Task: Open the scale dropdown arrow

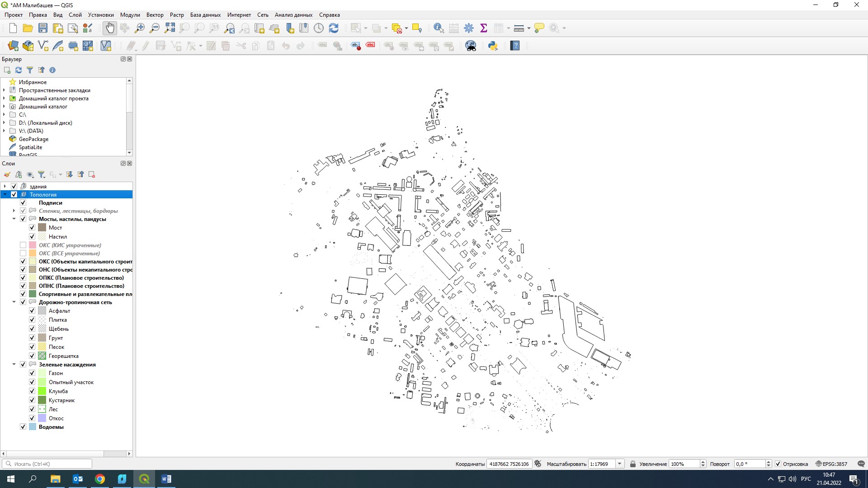Action: [x=620, y=464]
